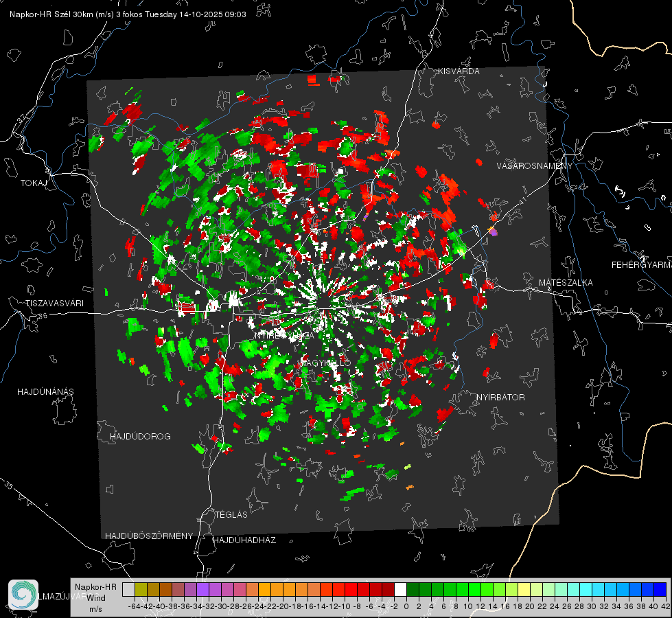Click the olive swatch above -64

tap(141, 589)
